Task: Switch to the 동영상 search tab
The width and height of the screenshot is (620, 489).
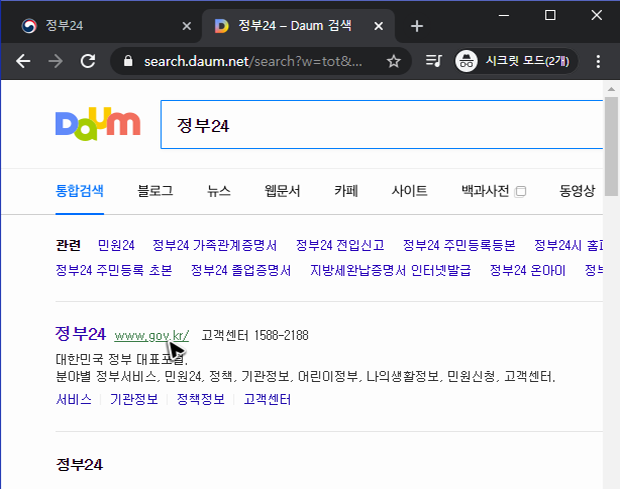Action: (577, 191)
